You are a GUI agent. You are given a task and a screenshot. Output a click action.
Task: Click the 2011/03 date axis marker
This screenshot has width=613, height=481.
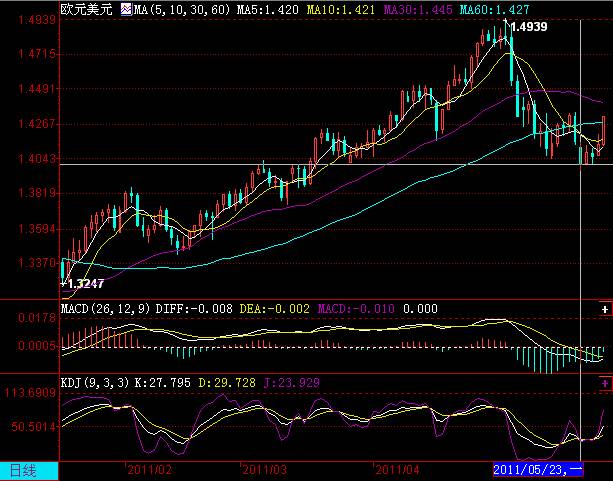click(265, 470)
